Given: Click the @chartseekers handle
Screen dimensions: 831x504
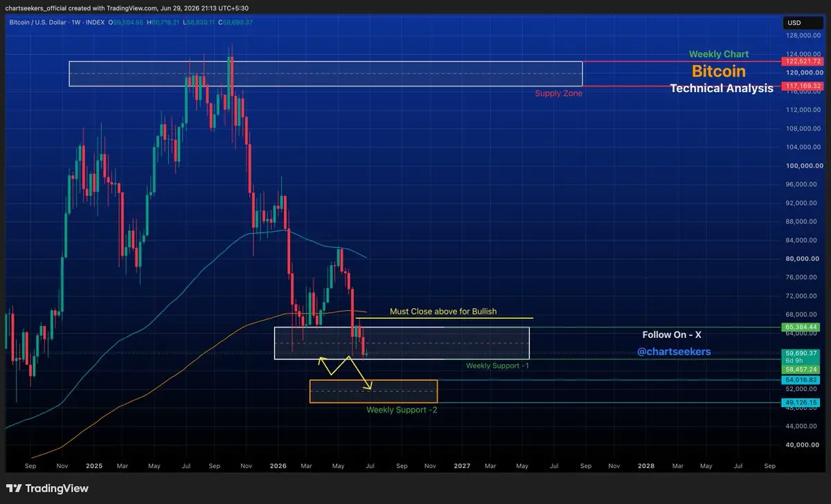Looking at the screenshot, I should pos(674,352).
